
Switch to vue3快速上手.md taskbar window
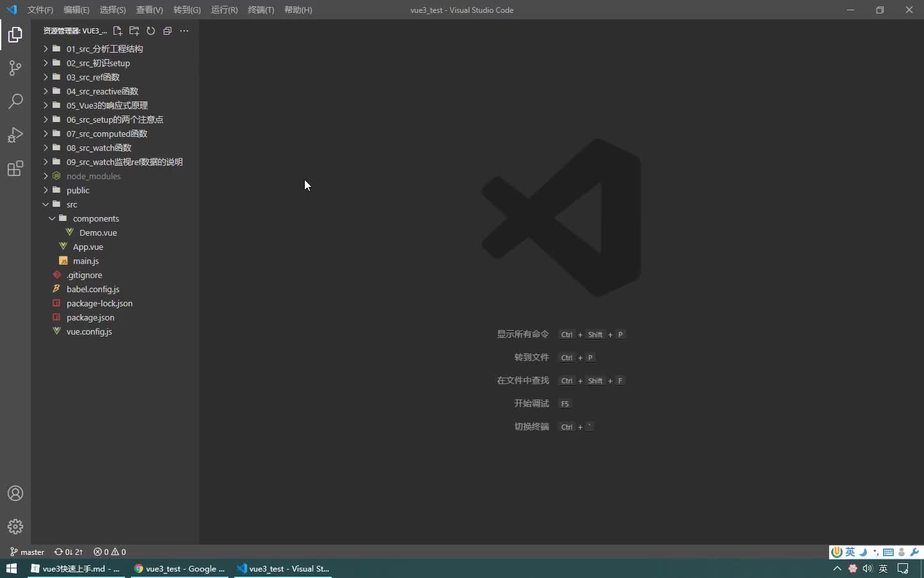(x=75, y=568)
